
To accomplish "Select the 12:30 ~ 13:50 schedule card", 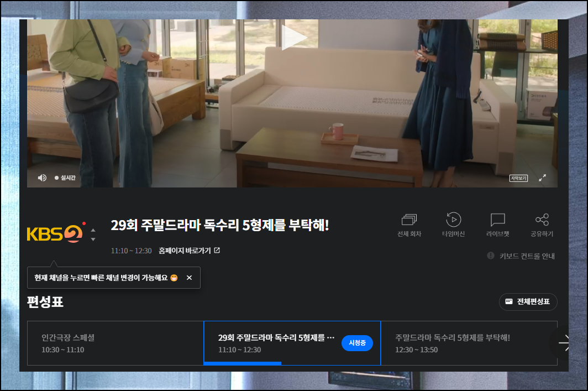I will point(469,343).
